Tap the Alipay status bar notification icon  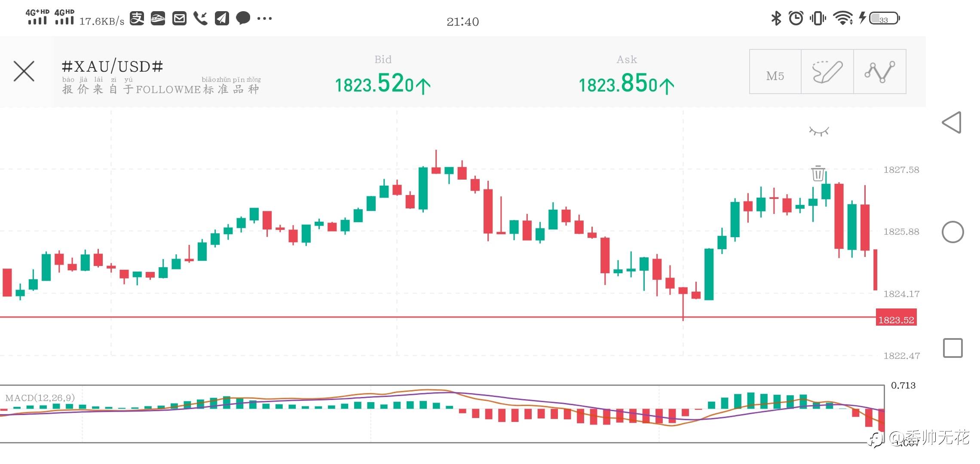137,18
